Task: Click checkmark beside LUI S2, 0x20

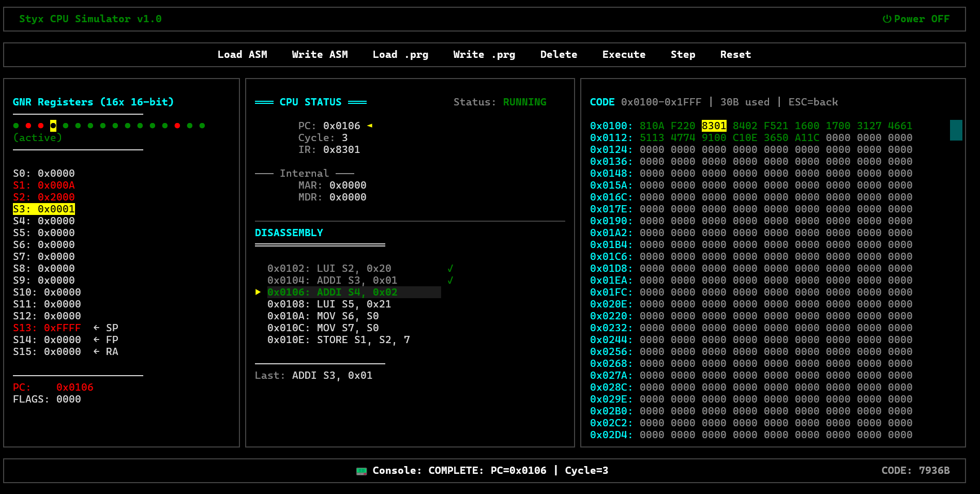Action: (450, 268)
